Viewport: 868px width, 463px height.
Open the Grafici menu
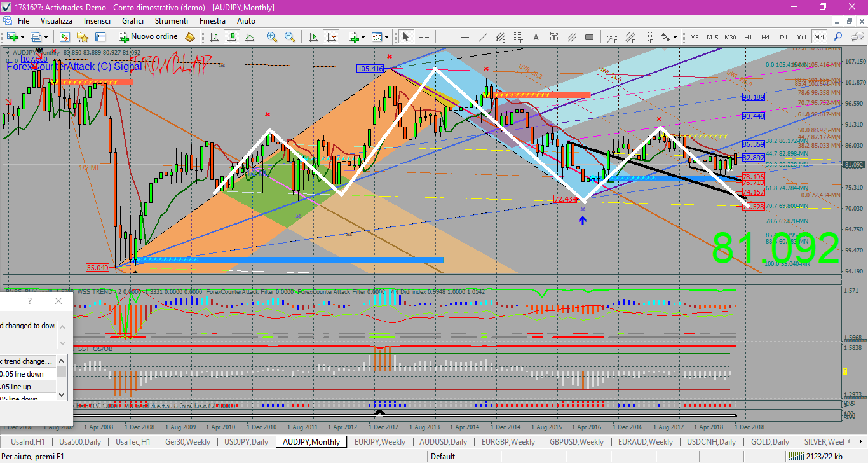click(x=133, y=21)
